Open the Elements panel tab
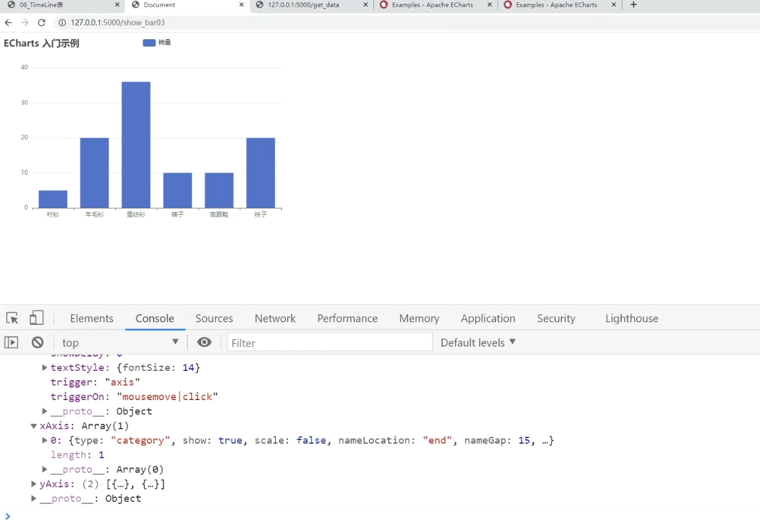This screenshot has height=532, width=760. (91, 318)
